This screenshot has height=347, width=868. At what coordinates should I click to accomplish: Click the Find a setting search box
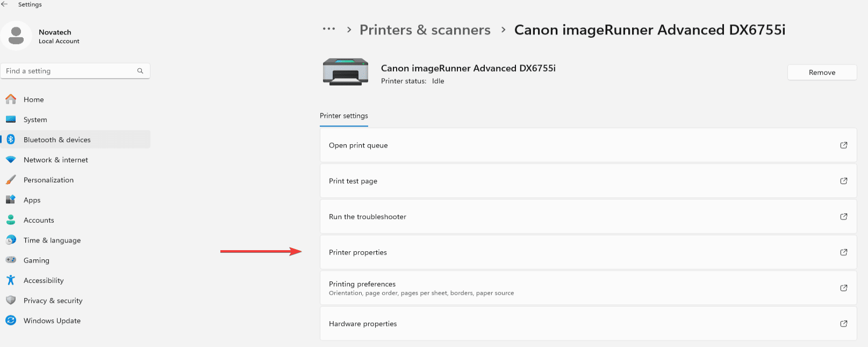point(75,71)
